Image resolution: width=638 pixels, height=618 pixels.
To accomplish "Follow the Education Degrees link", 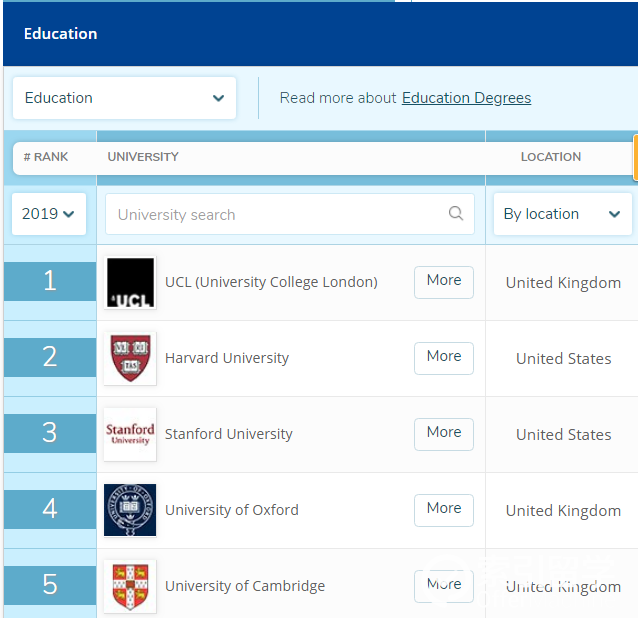I will coord(466,98).
